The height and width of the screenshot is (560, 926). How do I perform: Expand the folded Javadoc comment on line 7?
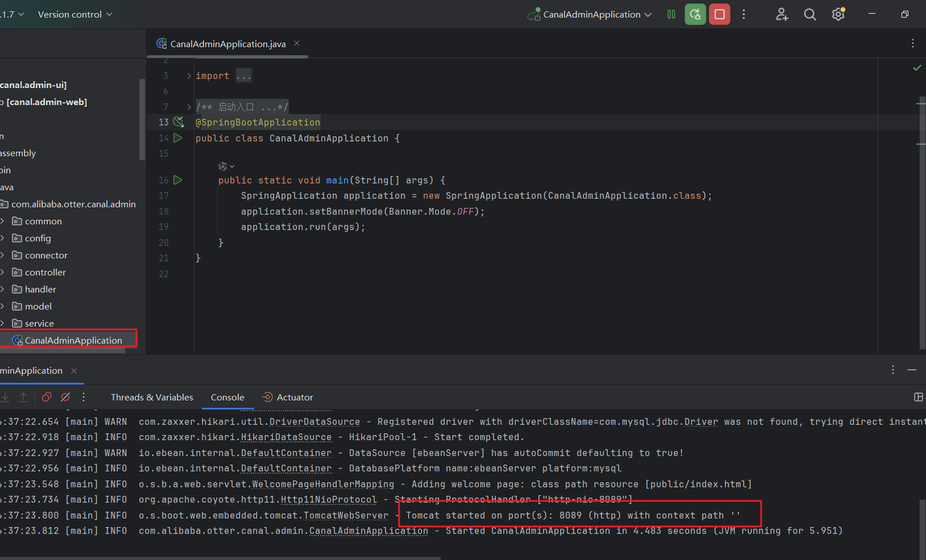(x=189, y=107)
